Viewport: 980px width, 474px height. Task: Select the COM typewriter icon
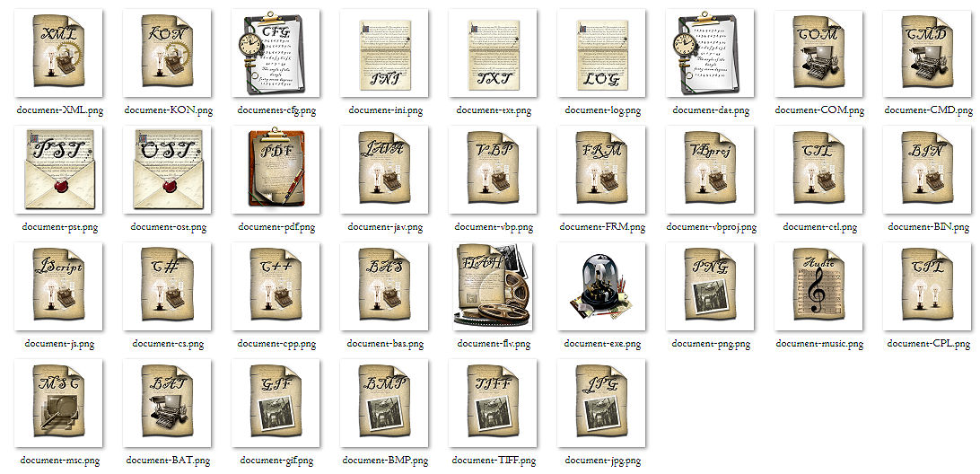[x=819, y=53]
